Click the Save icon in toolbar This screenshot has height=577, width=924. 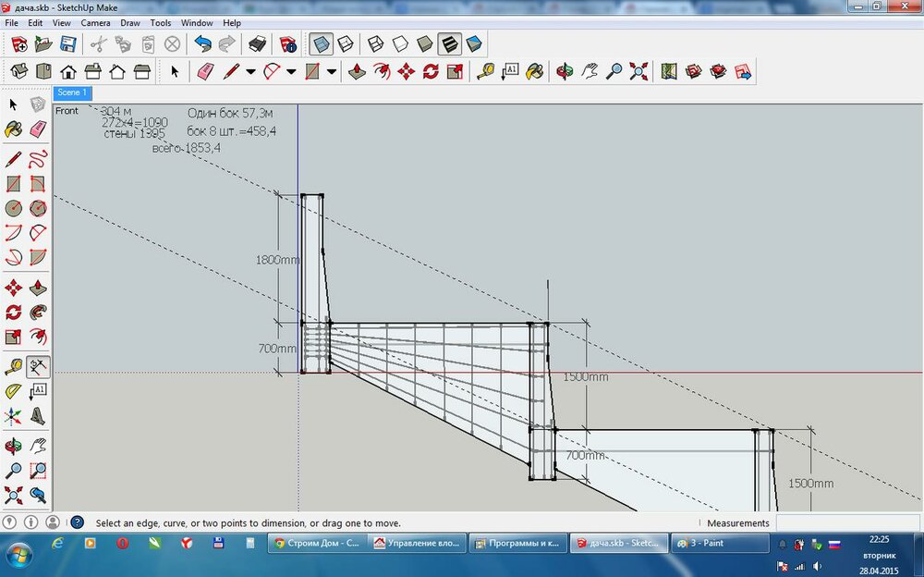pos(68,43)
